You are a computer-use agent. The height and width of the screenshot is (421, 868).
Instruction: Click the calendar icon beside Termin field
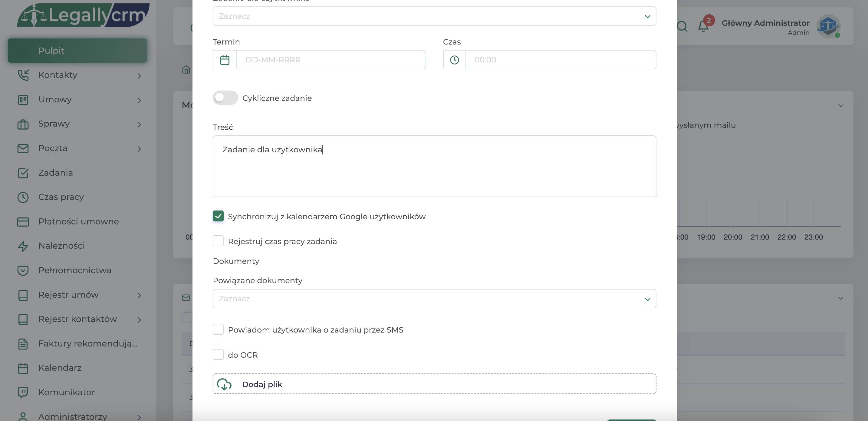225,60
